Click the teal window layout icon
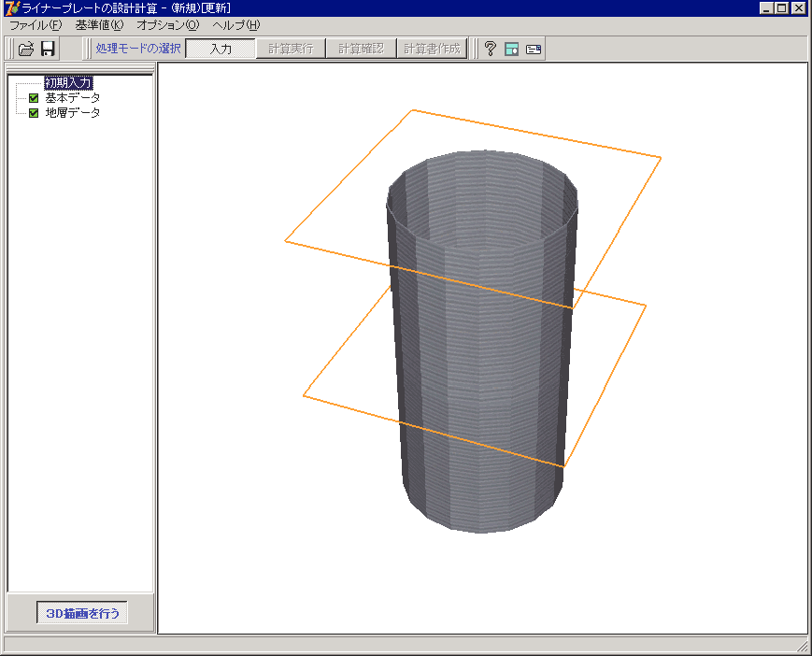Screen dimensions: 812x656 point(512,50)
